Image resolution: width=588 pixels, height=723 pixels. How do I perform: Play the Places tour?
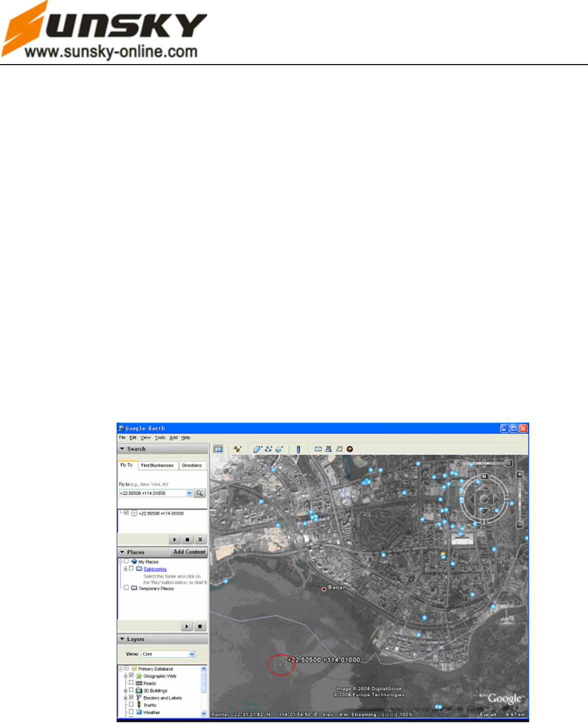(x=187, y=626)
